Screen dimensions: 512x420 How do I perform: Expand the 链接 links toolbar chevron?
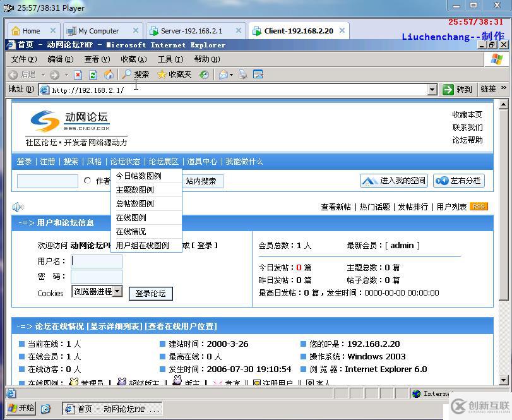504,88
